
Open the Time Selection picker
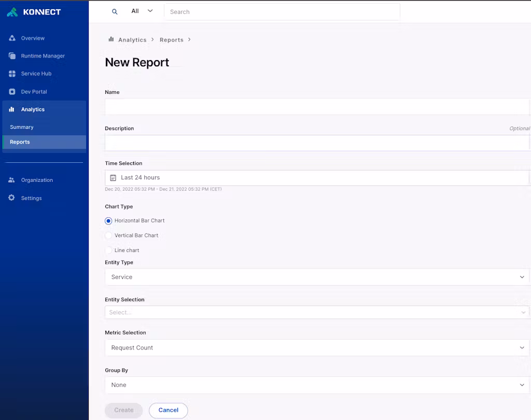click(317, 178)
